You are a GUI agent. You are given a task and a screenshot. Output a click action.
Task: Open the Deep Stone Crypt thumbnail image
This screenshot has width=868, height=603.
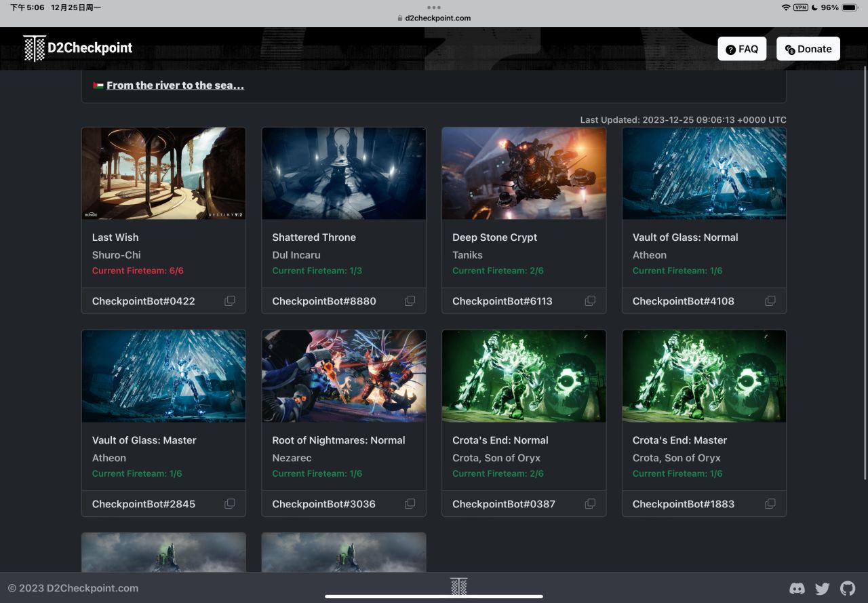pyautogui.click(x=524, y=173)
